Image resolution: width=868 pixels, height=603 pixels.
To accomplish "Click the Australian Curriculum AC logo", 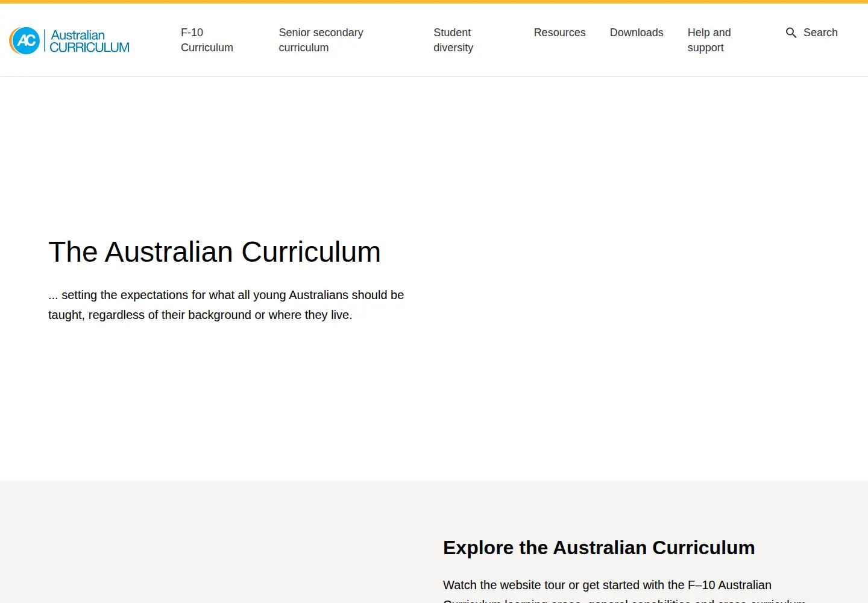I will [x=69, y=40].
